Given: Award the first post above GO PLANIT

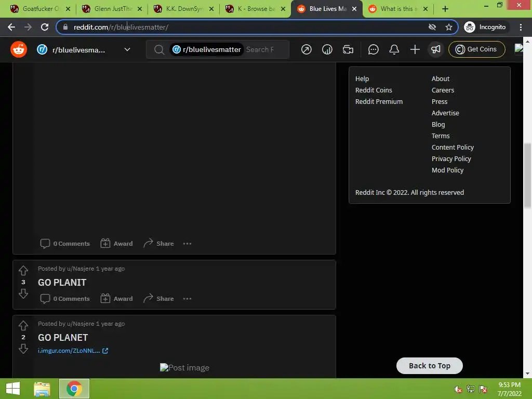Looking at the screenshot, I should [x=116, y=244].
